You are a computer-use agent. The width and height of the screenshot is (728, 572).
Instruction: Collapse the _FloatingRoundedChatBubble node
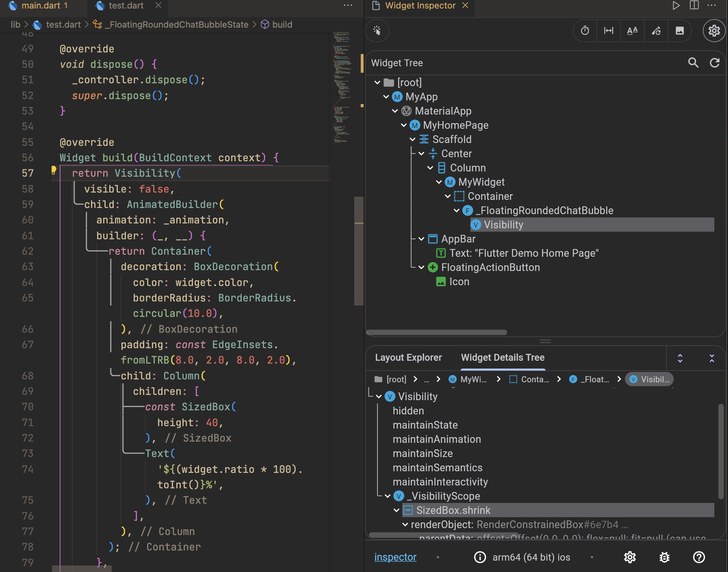tap(457, 210)
